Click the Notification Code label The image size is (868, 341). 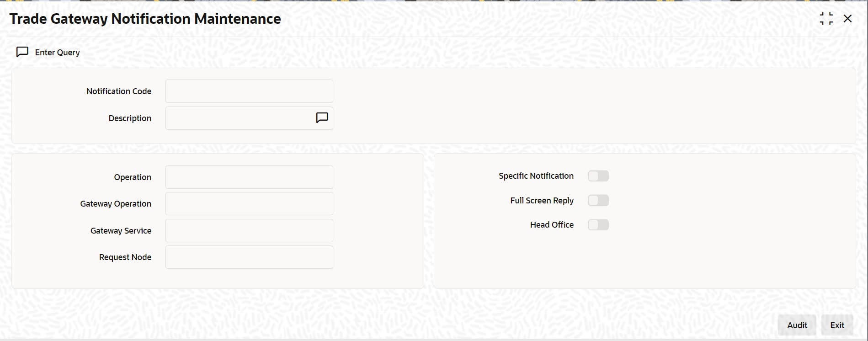click(119, 91)
